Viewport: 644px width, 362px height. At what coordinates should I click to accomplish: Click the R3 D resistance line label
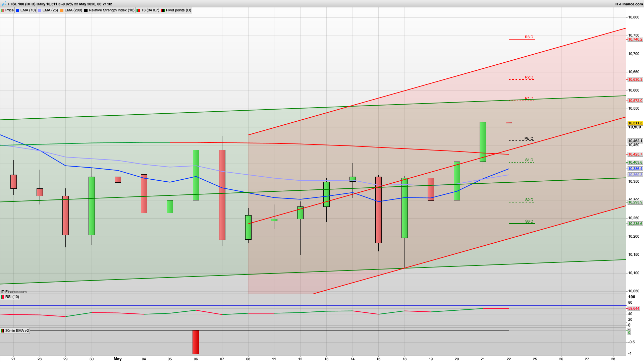point(529,37)
